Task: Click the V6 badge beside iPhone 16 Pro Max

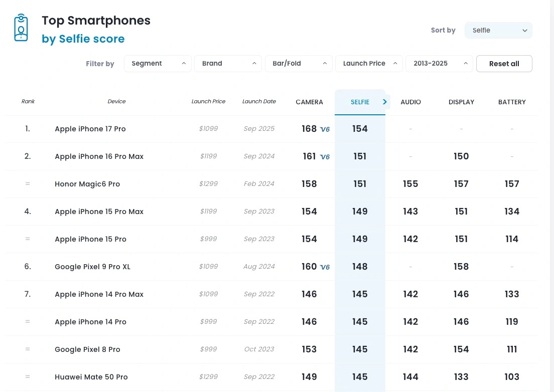Action: (x=325, y=157)
